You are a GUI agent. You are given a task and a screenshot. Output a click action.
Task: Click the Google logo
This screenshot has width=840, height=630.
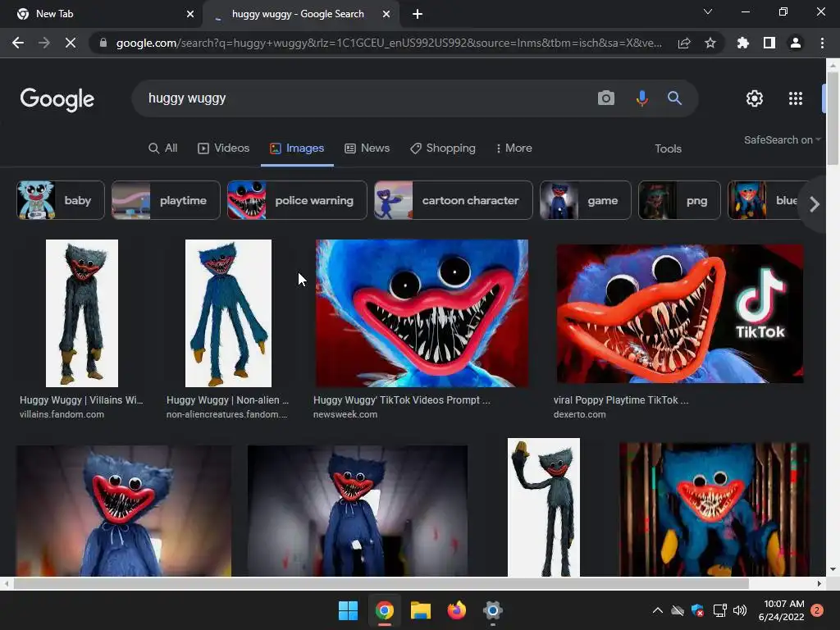coord(57,99)
